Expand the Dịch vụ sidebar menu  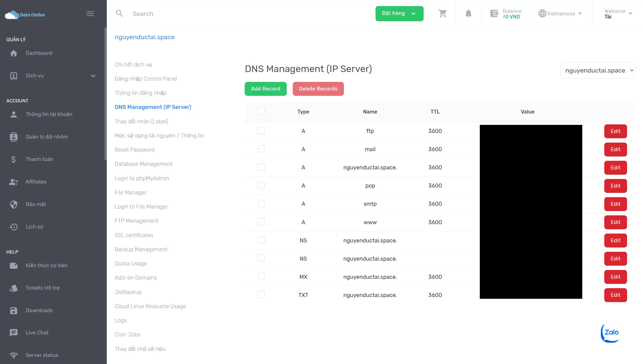click(x=93, y=76)
